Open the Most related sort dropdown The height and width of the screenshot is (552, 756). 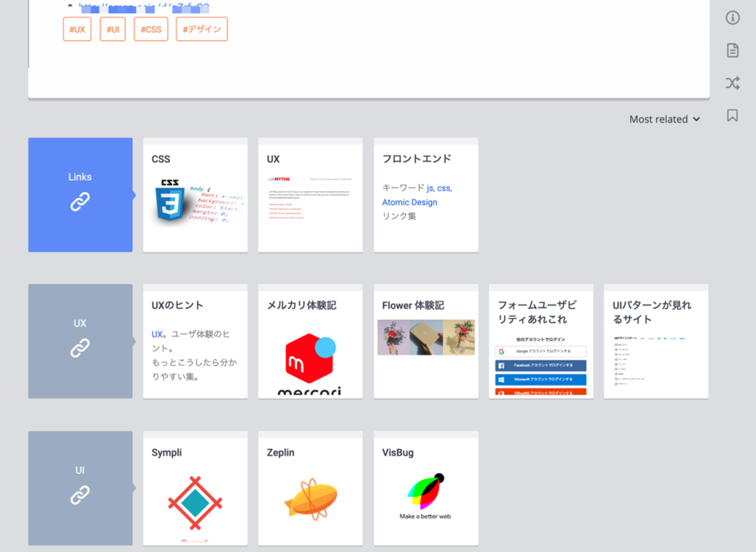(x=665, y=119)
